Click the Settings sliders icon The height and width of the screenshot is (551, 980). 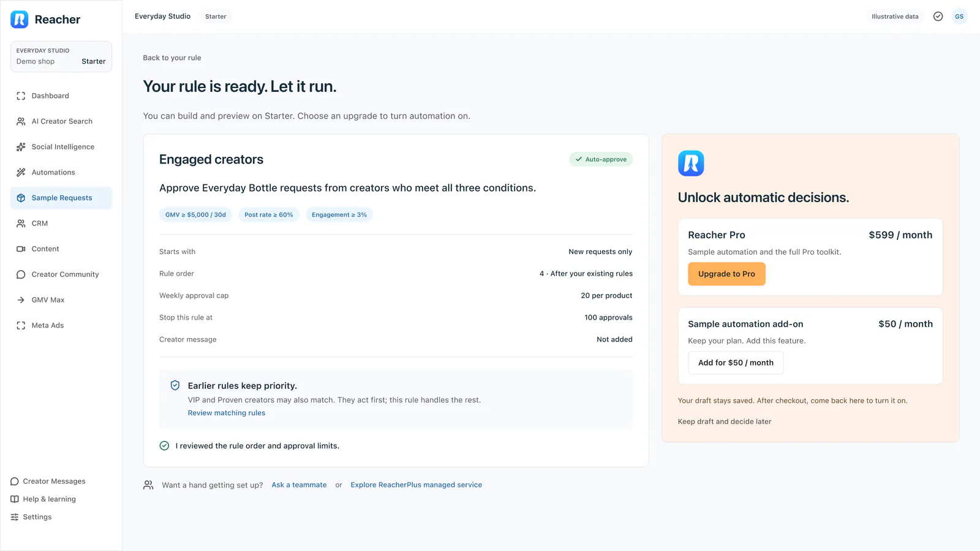15,517
